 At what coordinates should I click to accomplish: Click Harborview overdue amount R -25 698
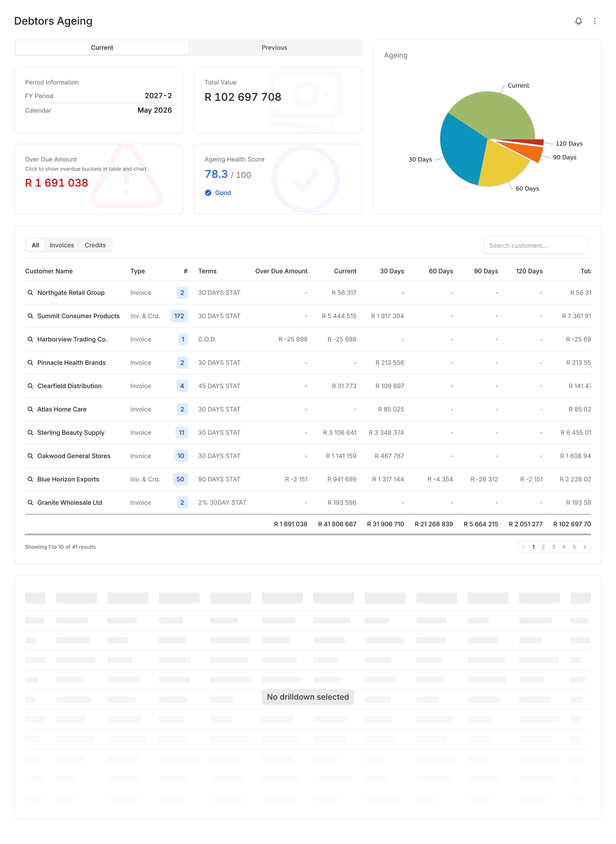pos(293,339)
